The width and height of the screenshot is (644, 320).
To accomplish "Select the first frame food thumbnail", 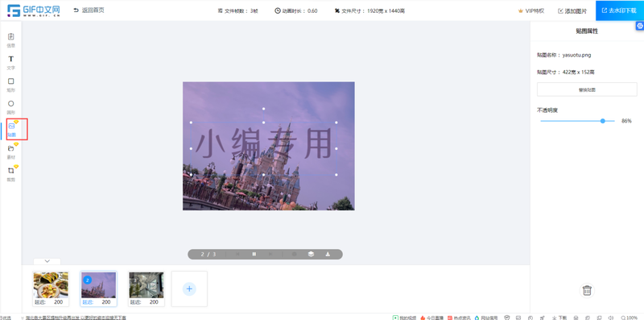I will coord(51,285).
